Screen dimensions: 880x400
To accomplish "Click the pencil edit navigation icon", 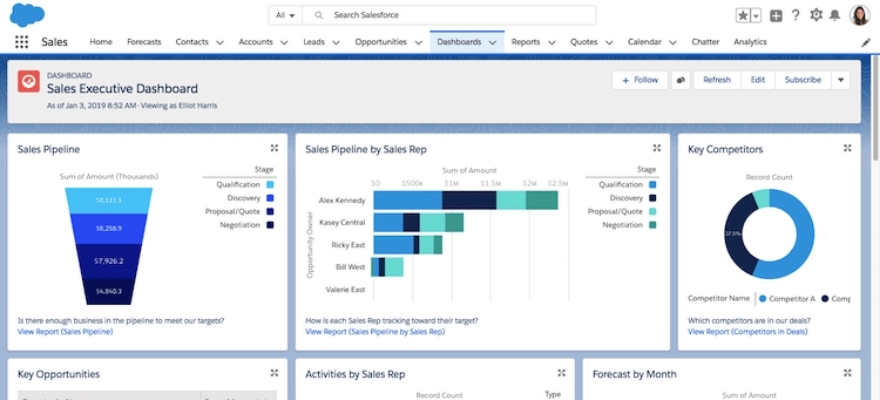I will coord(866,43).
